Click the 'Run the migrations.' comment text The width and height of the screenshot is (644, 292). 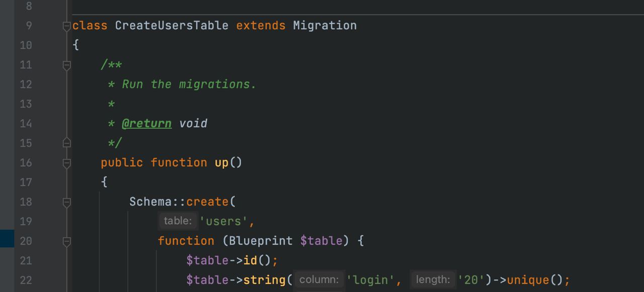189,84
